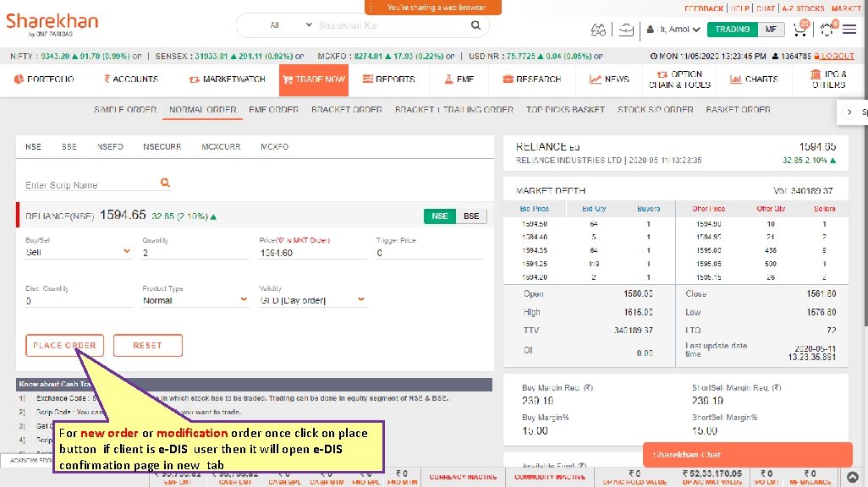Click the Place Order button

(x=65, y=345)
